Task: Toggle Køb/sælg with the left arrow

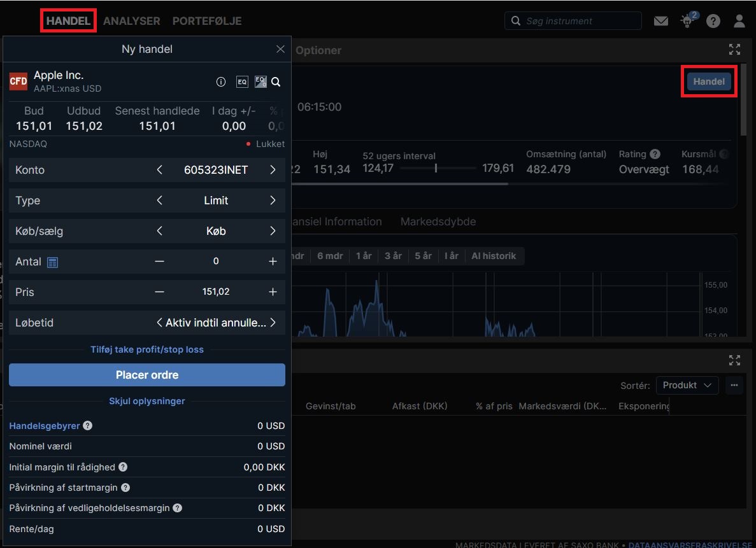Action: (x=160, y=231)
